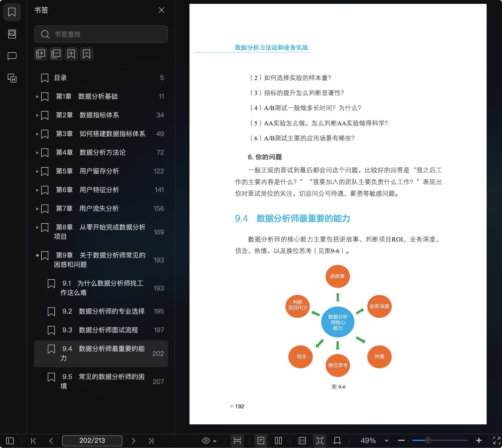
Task: Expand 第8章 从零开始完成数据分析项目 bookmark
Action: 37,228
